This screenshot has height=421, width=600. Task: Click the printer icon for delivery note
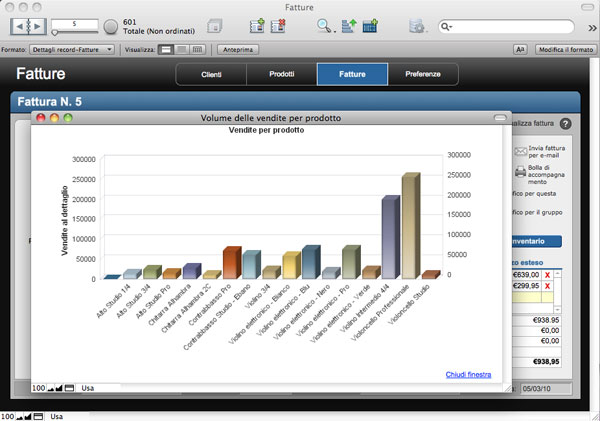point(520,173)
